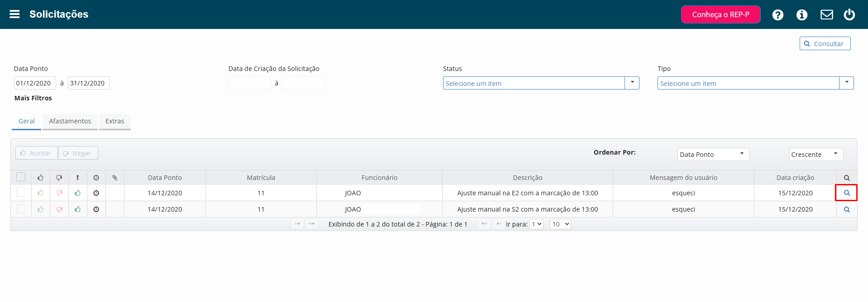Click thumbs-down deny icon in E2 row
868x302 pixels.
pos(59,193)
